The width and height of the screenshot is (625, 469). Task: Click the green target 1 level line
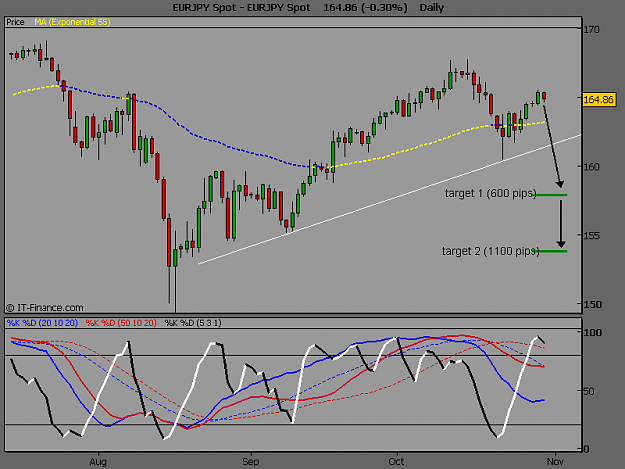click(551, 195)
